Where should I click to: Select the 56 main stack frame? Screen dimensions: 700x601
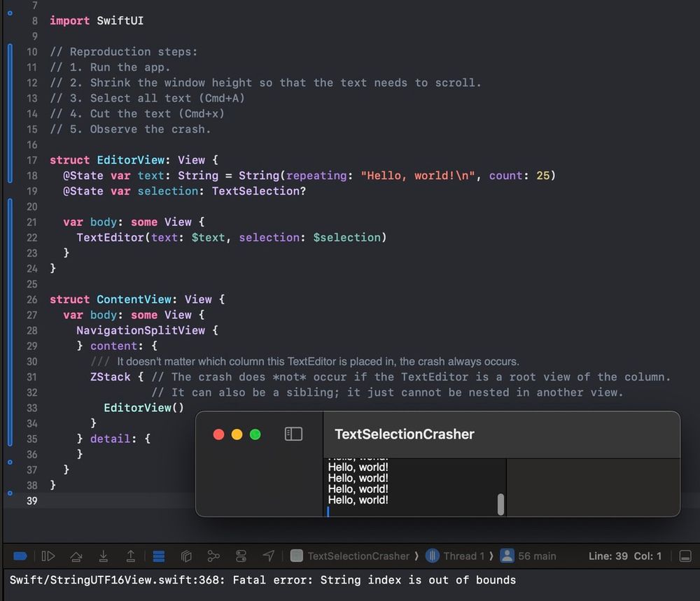pyautogui.click(x=528, y=556)
